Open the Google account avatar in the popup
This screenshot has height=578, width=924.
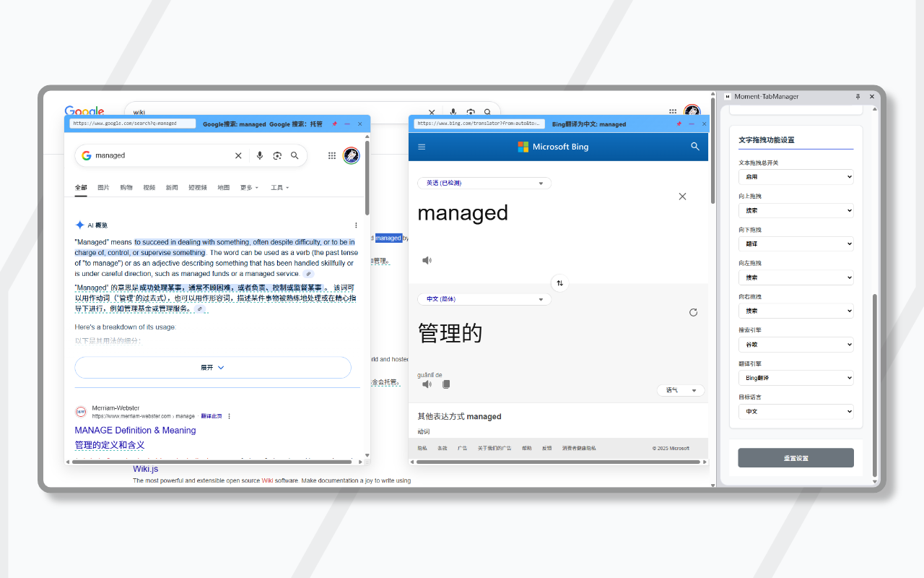click(352, 155)
